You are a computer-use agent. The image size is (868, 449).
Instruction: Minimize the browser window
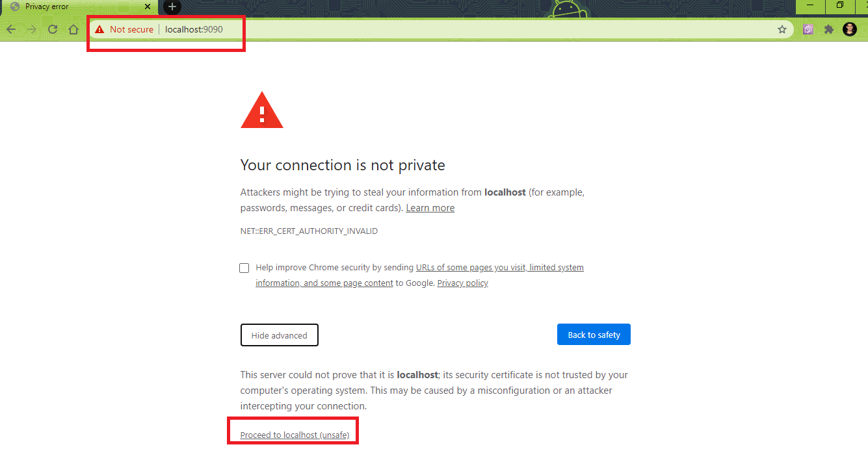[x=810, y=6]
